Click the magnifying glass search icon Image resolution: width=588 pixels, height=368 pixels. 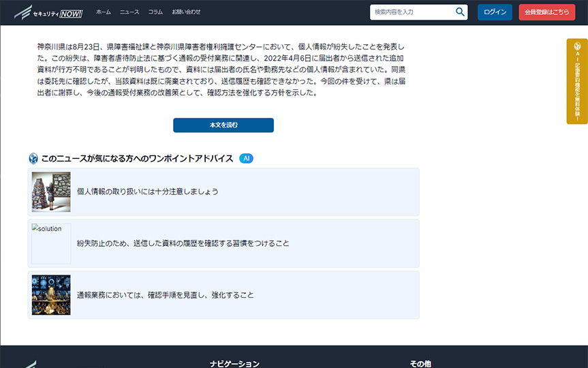point(461,12)
